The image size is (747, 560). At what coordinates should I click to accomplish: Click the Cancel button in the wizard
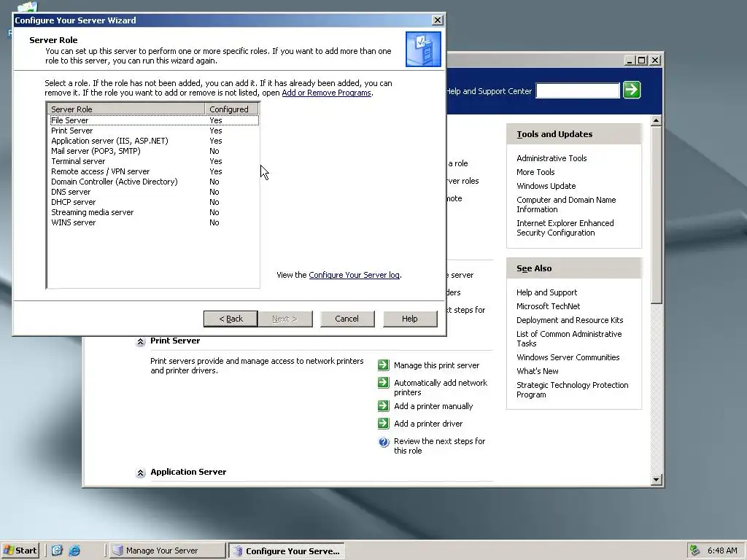coord(347,319)
